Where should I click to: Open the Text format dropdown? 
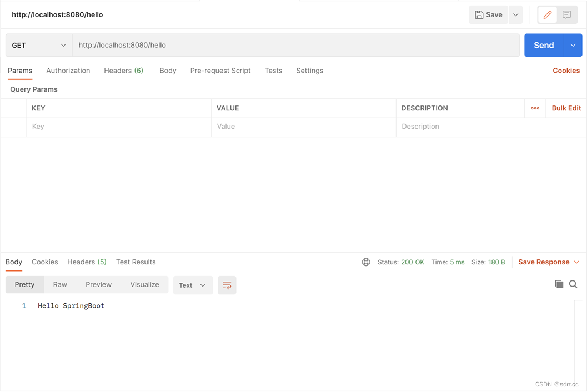(x=193, y=285)
